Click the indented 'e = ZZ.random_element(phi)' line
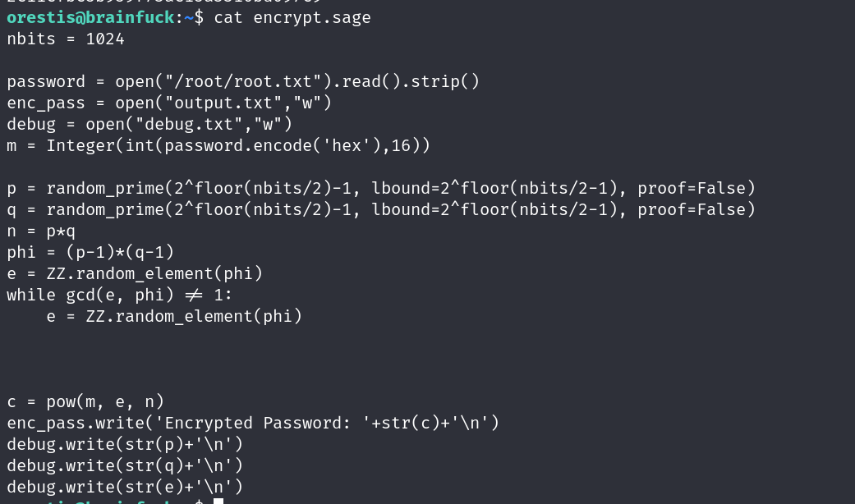The width and height of the screenshot is (855, 504). point(174,316)
